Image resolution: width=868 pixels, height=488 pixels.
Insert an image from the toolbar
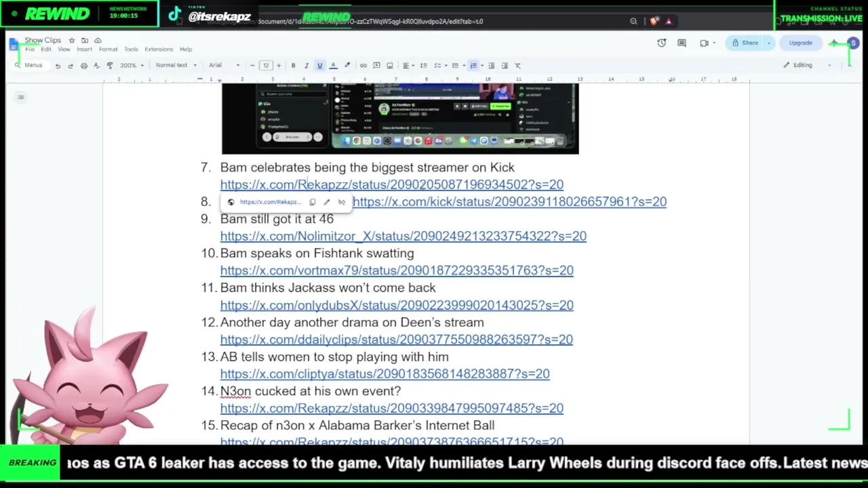(389, 66)
